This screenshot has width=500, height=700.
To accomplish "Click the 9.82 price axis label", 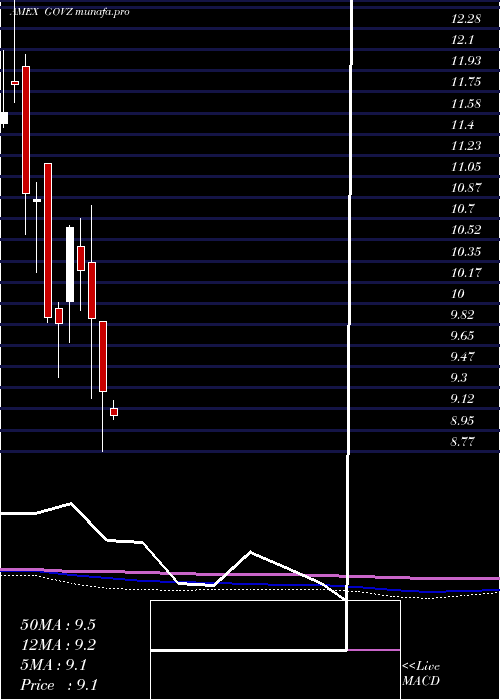I will [x=462, y=314].
